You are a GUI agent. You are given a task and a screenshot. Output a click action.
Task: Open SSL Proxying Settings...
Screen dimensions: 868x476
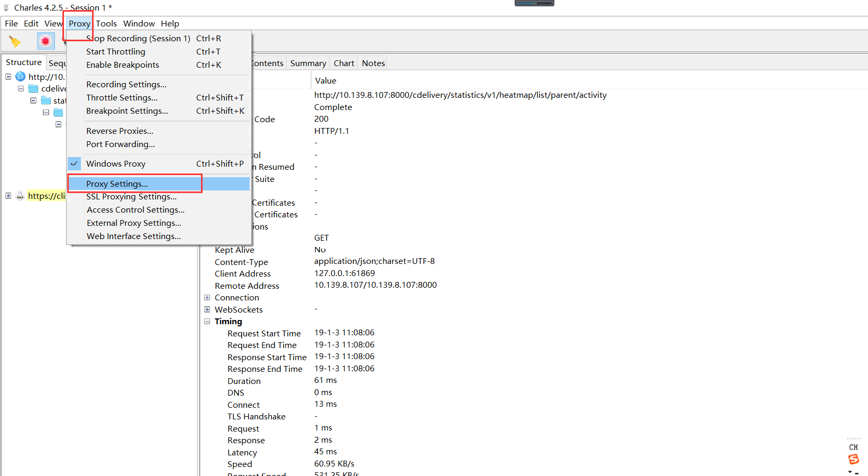coord(159,196)
